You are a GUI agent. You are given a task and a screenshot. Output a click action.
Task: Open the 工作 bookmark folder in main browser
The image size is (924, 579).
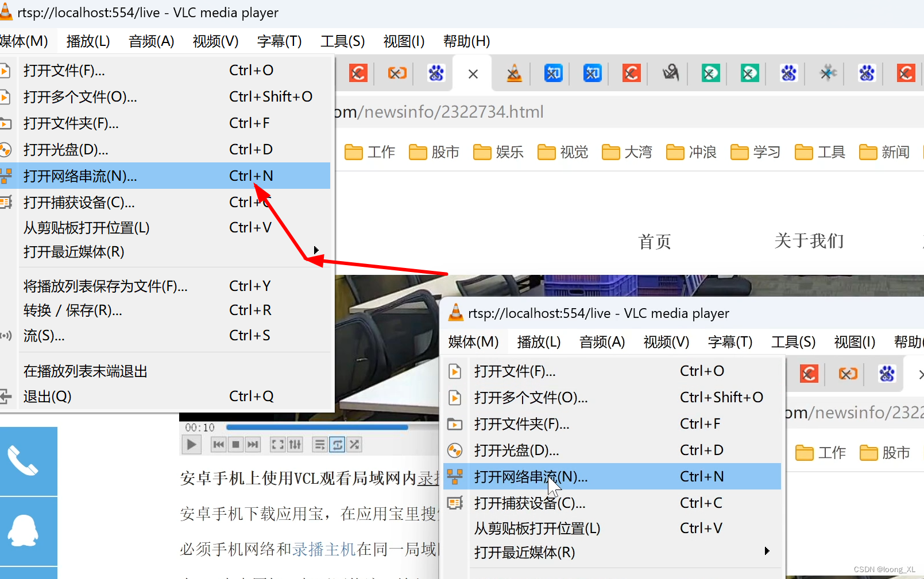pyautogui.click(x=370, y=152)
